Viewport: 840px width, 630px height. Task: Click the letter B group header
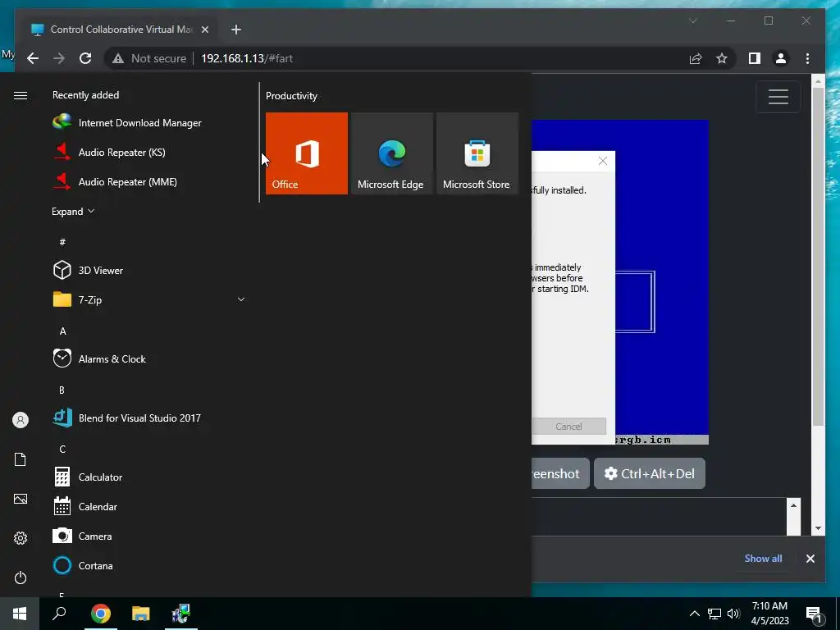[62, 390]
